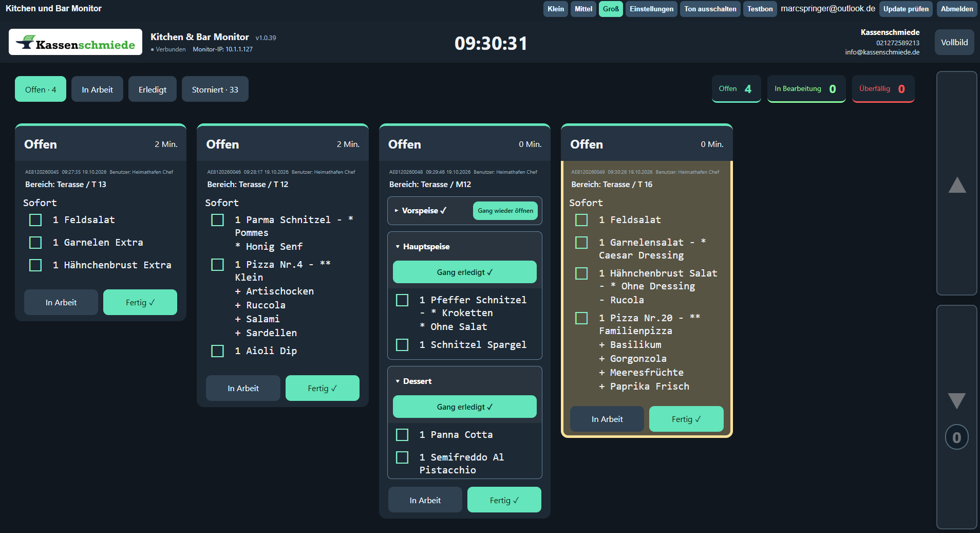Check the Garnelensalat box for table T 16
Viewport: 980px width, 533px height.
pos(581,243)
